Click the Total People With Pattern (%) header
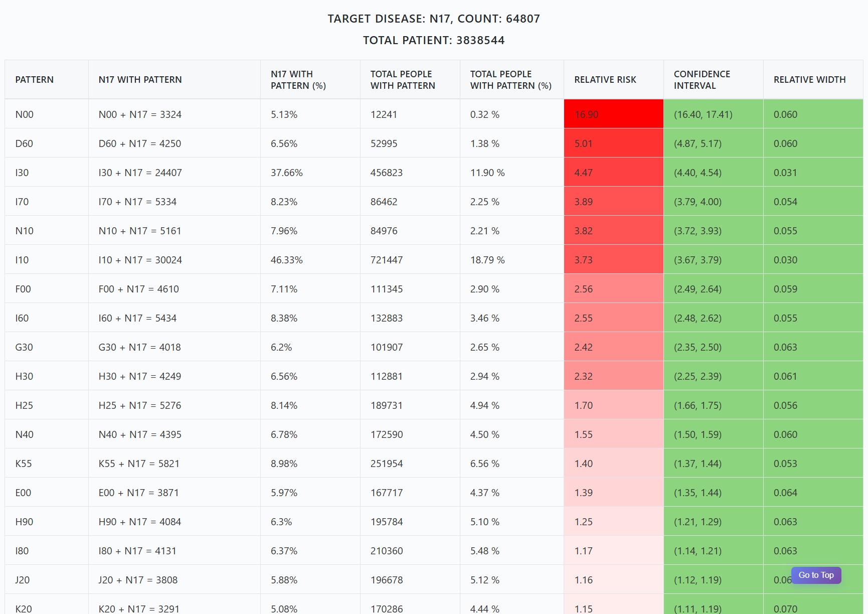The image size is (868, 614). coord(510,80)
